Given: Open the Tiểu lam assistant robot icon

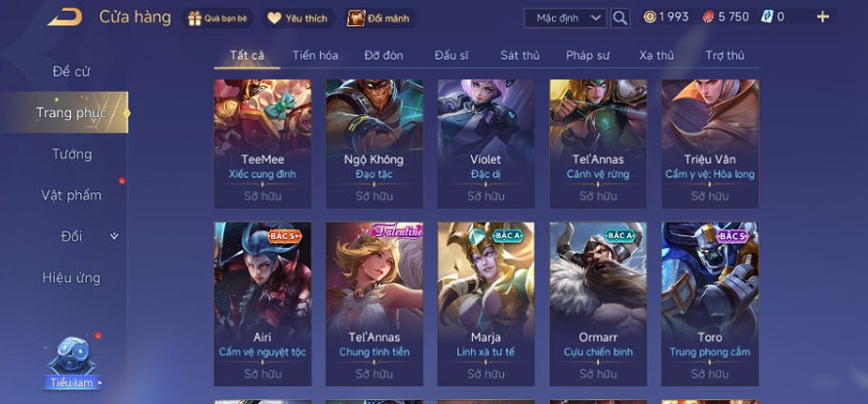Looking at the screenshot, I should (72, 356).
